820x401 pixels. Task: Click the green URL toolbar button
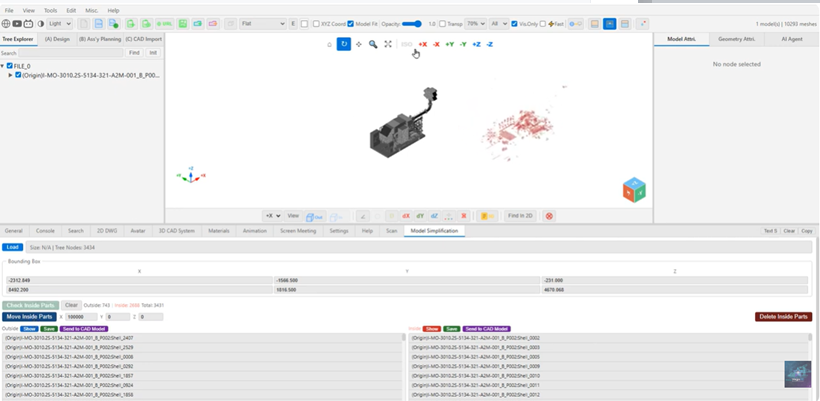[x=165, y=24]
